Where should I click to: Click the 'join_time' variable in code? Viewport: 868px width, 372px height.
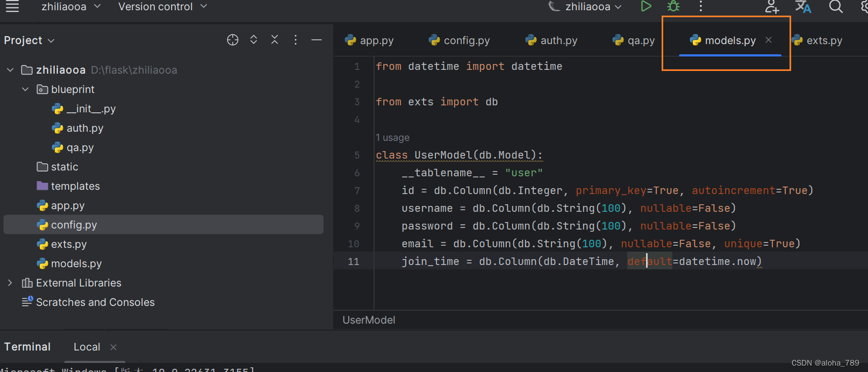click(430, 261)
